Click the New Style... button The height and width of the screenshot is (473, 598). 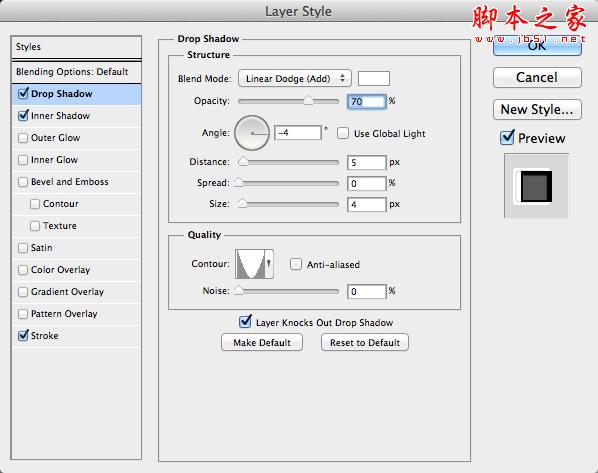coord(537,109)
